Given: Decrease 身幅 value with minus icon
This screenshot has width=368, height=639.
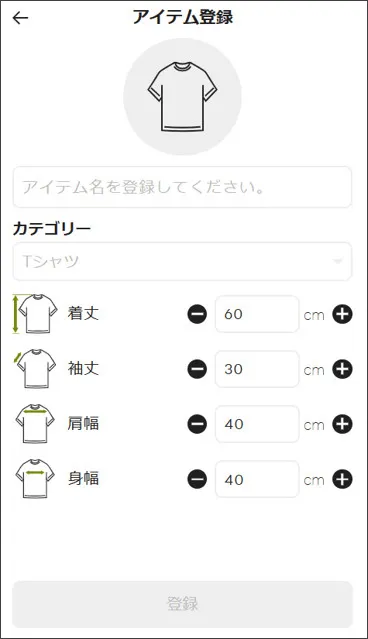Looking at the screenshot, I should click(x=197, y=480).
